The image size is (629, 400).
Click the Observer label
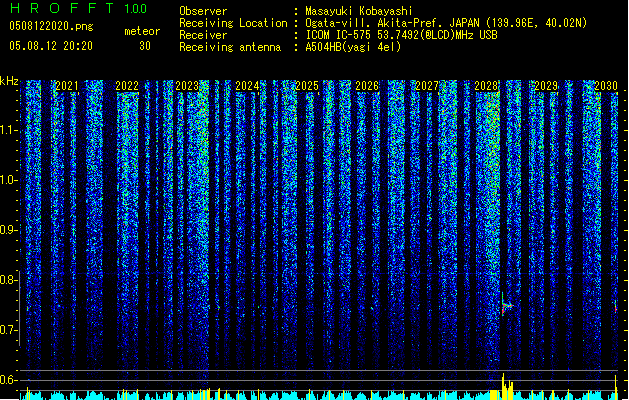(x=203, y=11)
